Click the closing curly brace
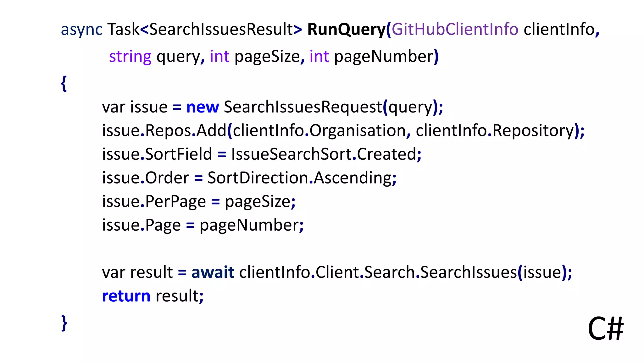Viewport: 644px width, 362px height. click(x=64, y=323)
